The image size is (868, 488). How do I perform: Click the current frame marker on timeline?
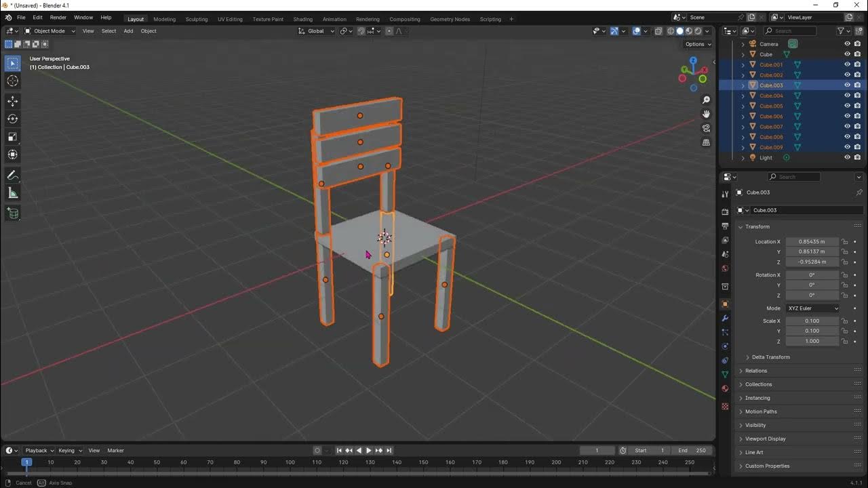pyautogui.click(x=26, y=462)
